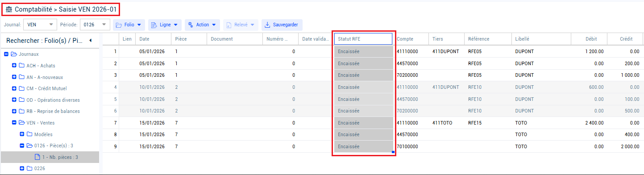
Task: Click credit cell 400.00
Action: pyautogui.click(x=625, y=134)
